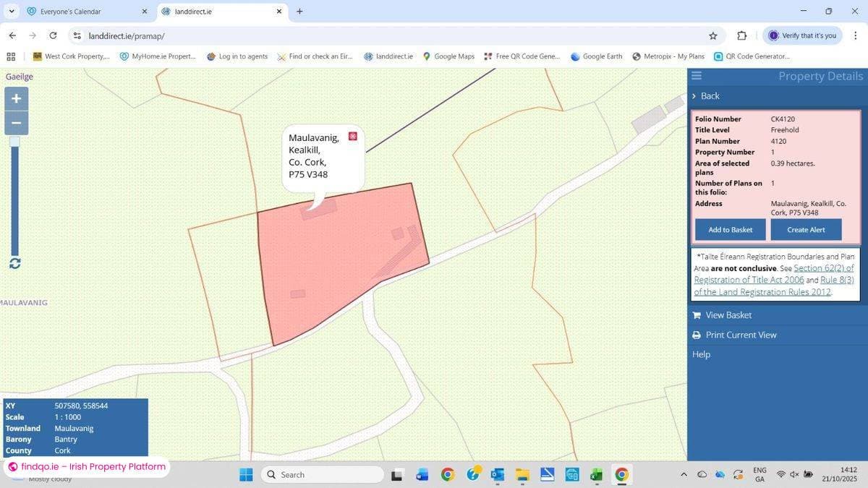Expand the Back section chevron
The width and height of the screenshot is (868, 488).
tap(695, 95)
